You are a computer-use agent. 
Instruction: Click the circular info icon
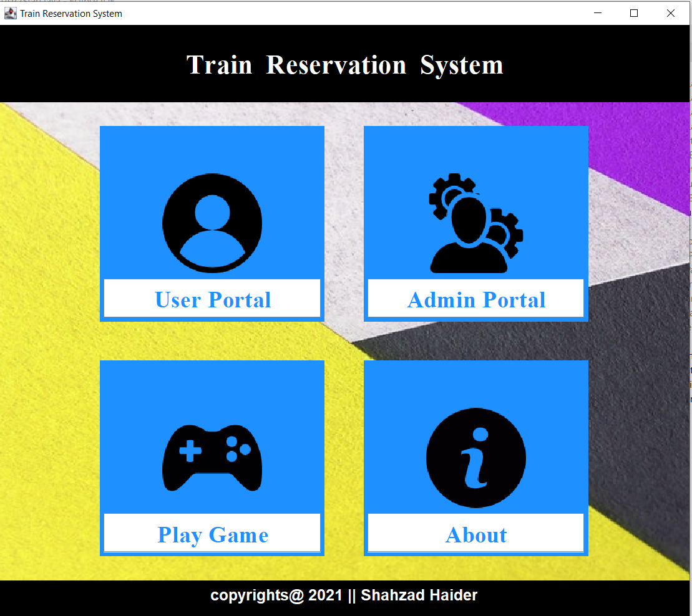pos(475,458)
